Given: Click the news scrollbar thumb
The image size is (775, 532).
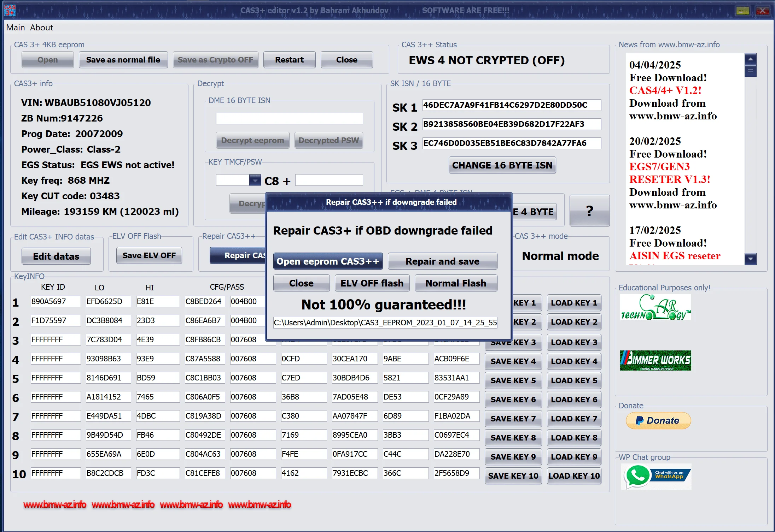Looking at the screenshot, I should pyautogui.click(x=750, y=71).
